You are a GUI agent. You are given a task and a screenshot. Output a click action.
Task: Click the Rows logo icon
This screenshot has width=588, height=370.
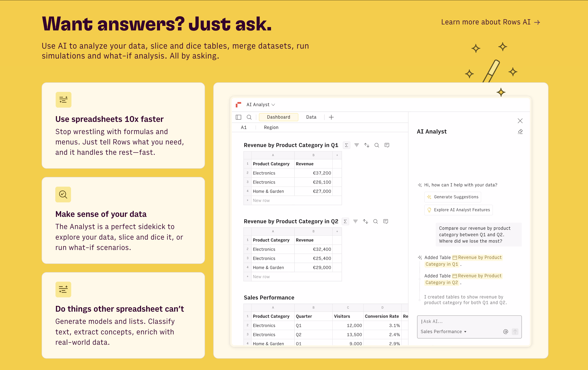[x=238, y=105]
